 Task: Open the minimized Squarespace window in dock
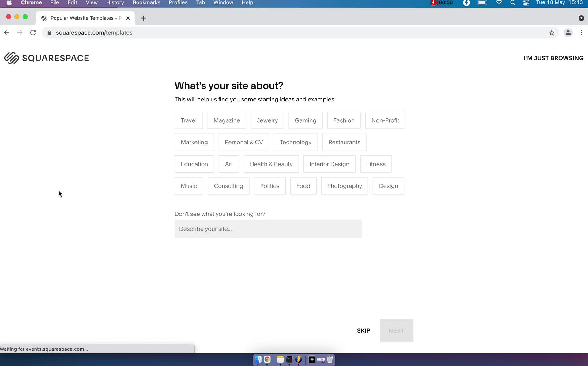point(312,360)
